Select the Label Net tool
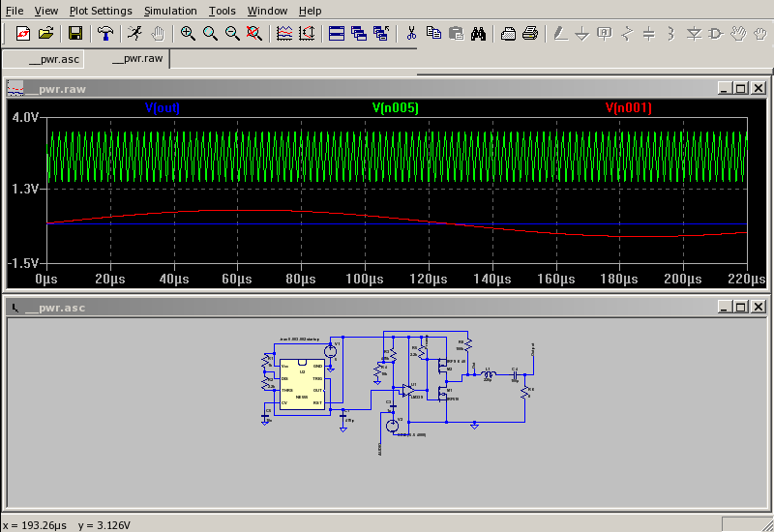 [605, 34]
